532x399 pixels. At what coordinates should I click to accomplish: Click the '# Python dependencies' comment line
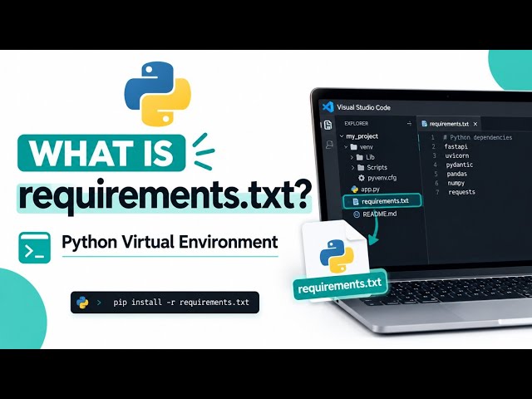478,137
